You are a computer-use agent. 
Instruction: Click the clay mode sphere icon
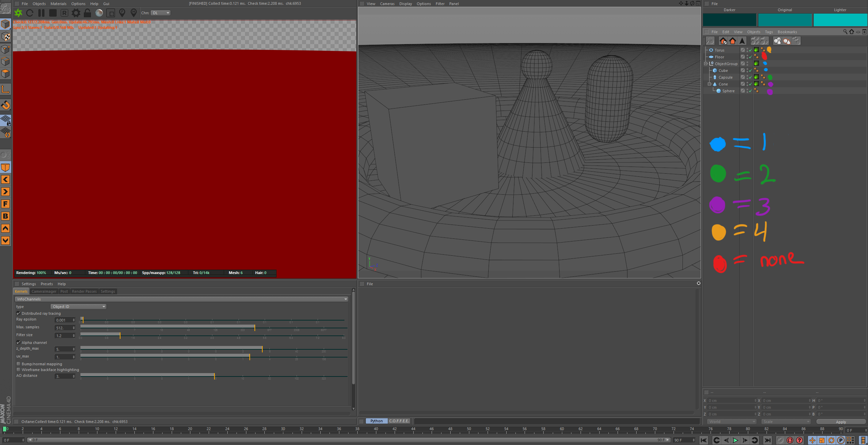click(x=99, y=13)
